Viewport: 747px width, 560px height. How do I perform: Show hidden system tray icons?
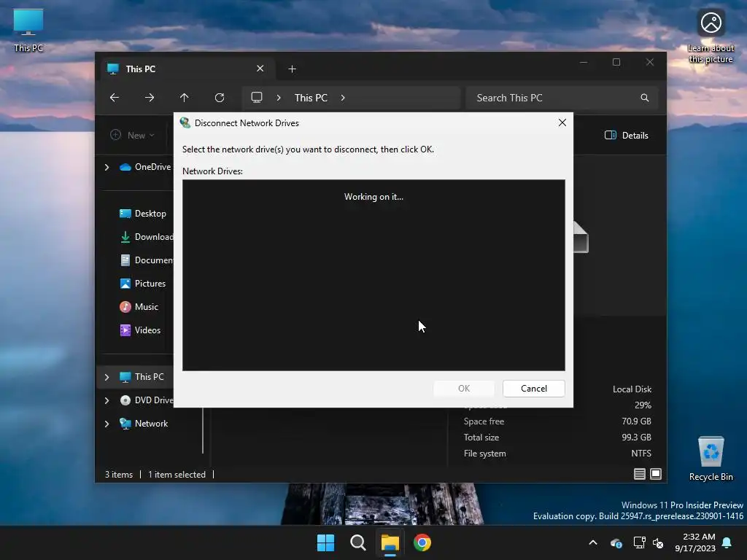pos(593,542)
